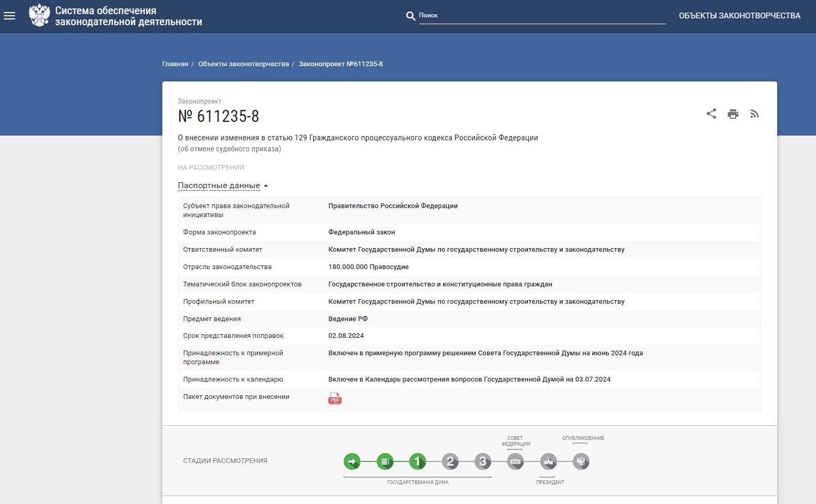Screen dimensions: 816x504
Task: Open the hamburger navigation menu
Action: pos(9,16)
